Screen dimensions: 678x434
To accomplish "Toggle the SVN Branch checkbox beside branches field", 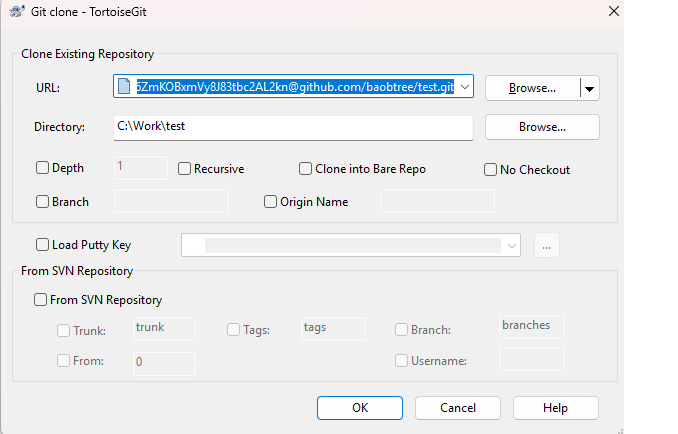I will click(401, 330).
